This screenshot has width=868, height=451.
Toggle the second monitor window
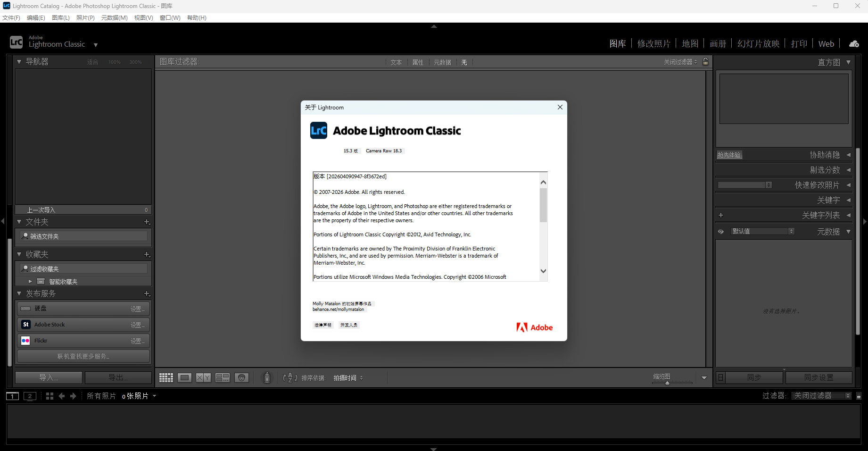click(x=30, y=396)
